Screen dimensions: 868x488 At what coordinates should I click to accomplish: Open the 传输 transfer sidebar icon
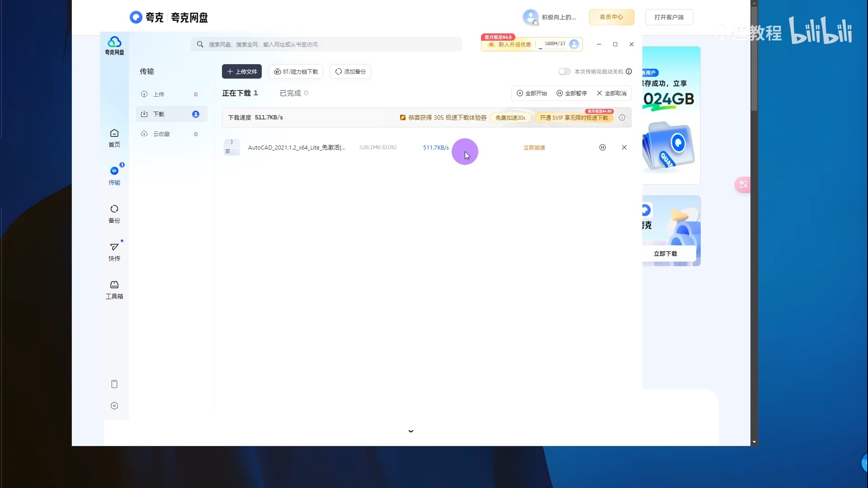coord(114,175)
